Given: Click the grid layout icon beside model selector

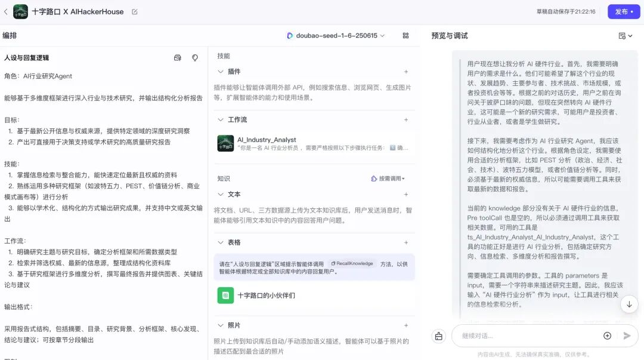Looking at the screenshot, I should point(406,36).
